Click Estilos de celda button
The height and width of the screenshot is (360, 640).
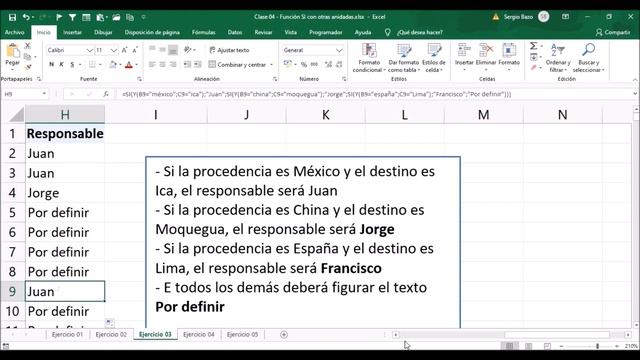coord(433,58)
